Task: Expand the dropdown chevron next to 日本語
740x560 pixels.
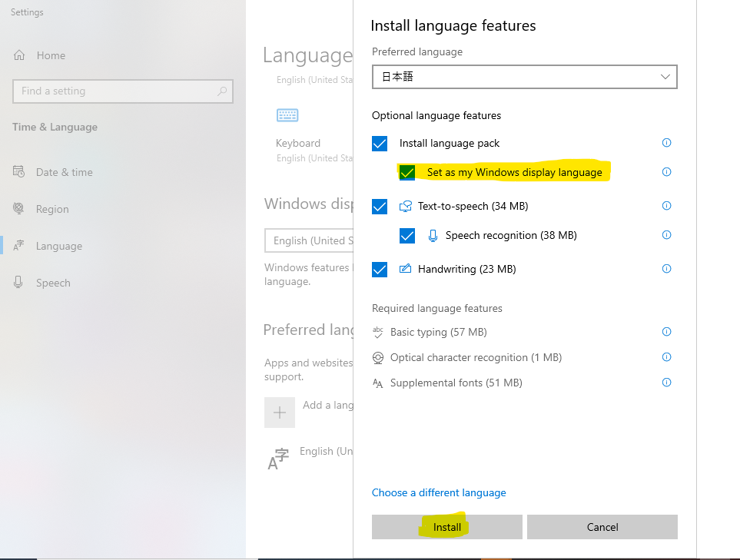Action: (665, 77)
